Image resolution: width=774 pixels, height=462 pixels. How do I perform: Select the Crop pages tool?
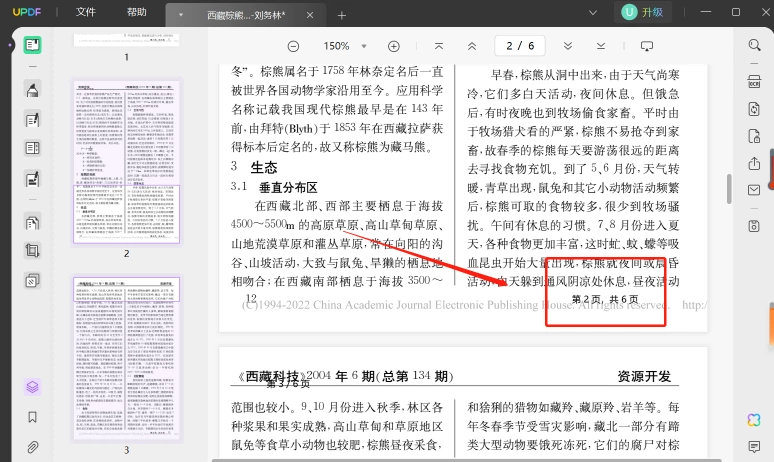coord(33,251)
